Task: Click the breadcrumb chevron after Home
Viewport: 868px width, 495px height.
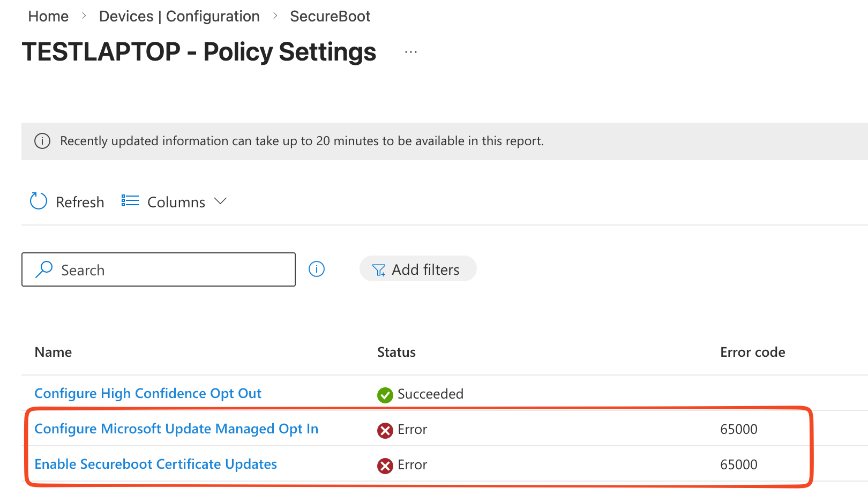Action: 84,16
